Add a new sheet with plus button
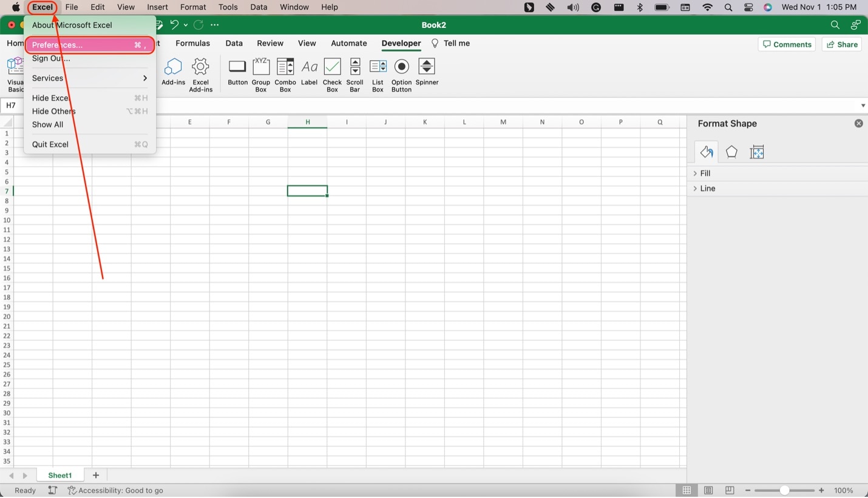The image size is (868, 498). coord(95,476)
